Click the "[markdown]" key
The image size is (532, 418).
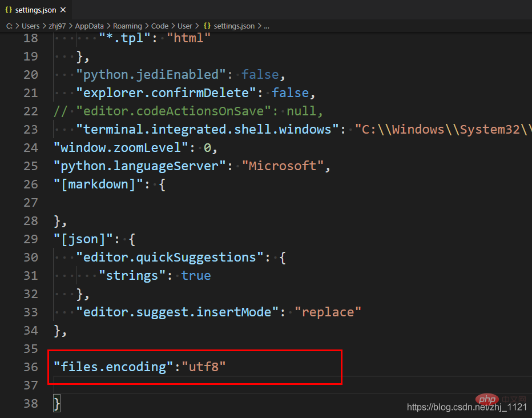coord(99,184)
